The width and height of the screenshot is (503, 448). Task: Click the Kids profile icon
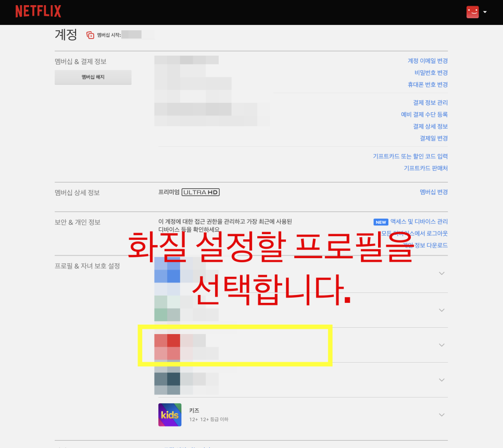(170, 415)
